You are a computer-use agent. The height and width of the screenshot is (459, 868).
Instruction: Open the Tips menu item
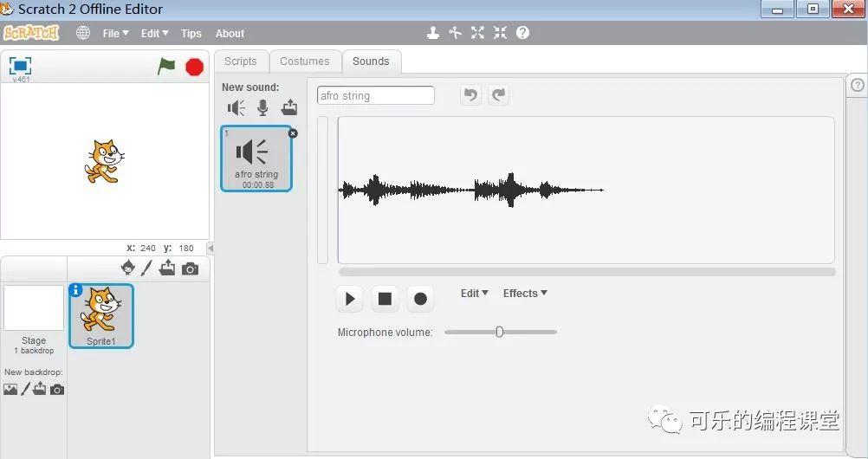tap(191, 33)
